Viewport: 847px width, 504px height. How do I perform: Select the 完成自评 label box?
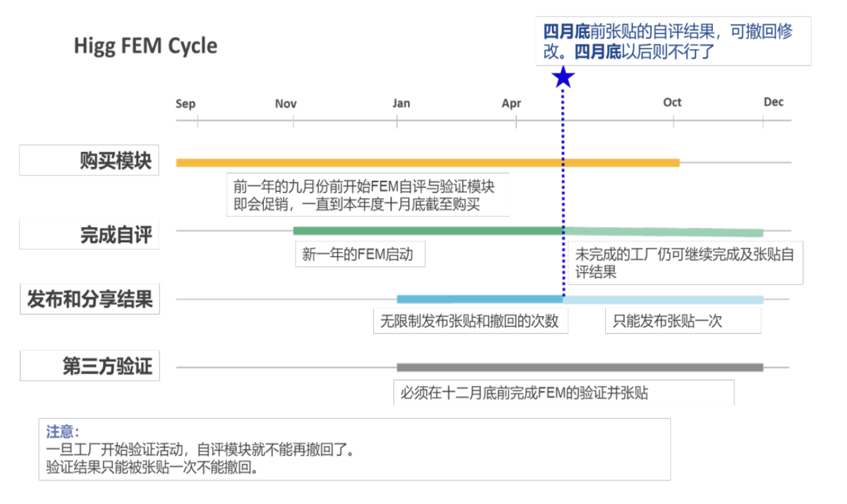[89, 235]
